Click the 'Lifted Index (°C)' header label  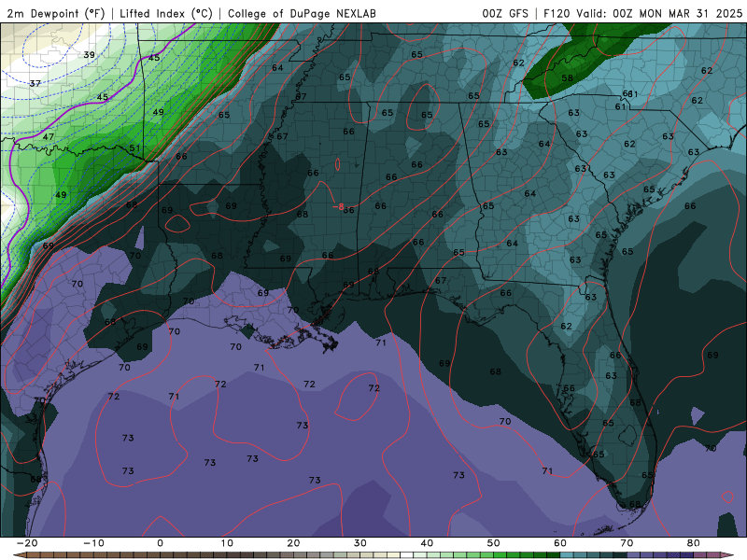166,13
